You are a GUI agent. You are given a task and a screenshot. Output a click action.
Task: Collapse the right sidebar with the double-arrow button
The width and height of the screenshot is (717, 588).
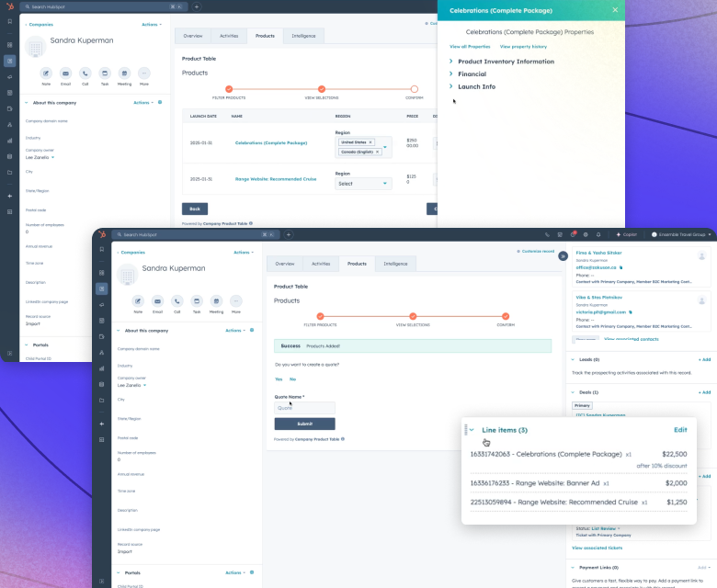click(x=563, y=256)
